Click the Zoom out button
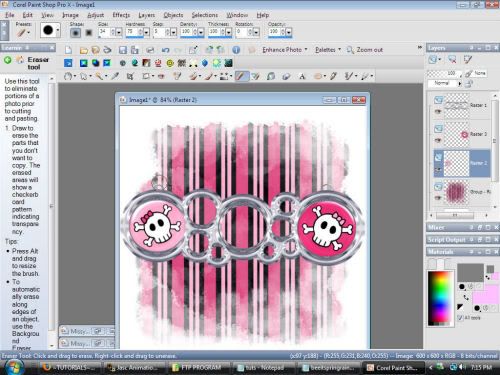Viewport: 500px width, 375px height. tap(365, 50)
